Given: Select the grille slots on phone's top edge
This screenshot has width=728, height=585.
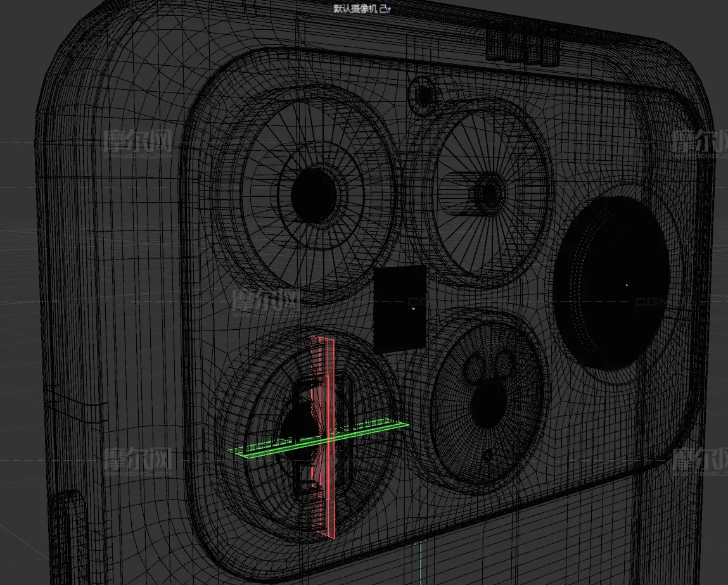Looking at the screenshot, I should pos(523,47).
